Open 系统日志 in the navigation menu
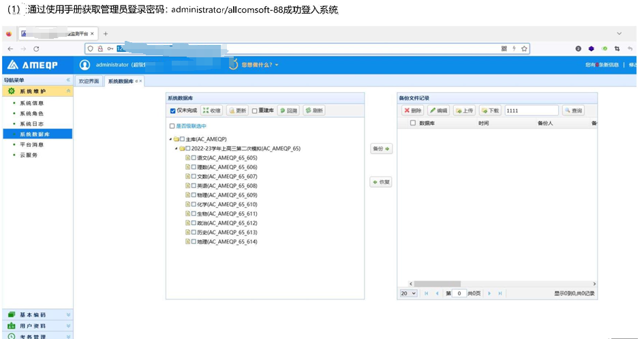The image size is (644, 339). (31, 123)
